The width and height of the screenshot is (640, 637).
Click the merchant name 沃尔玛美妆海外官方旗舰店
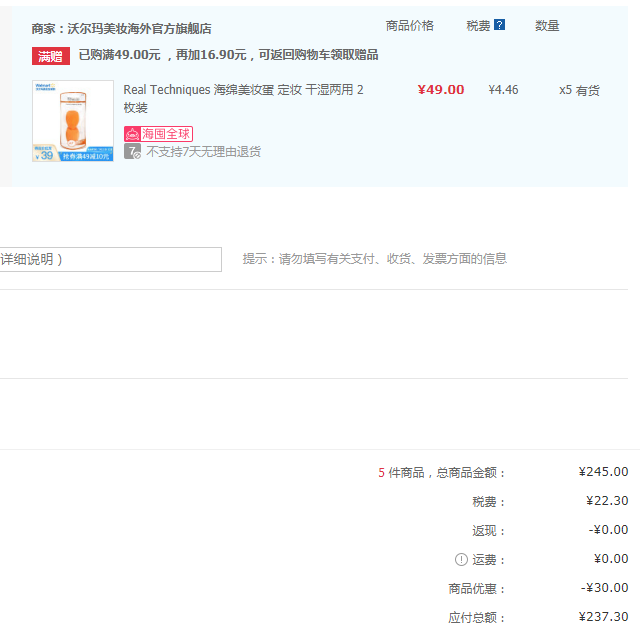click(139, 29)
